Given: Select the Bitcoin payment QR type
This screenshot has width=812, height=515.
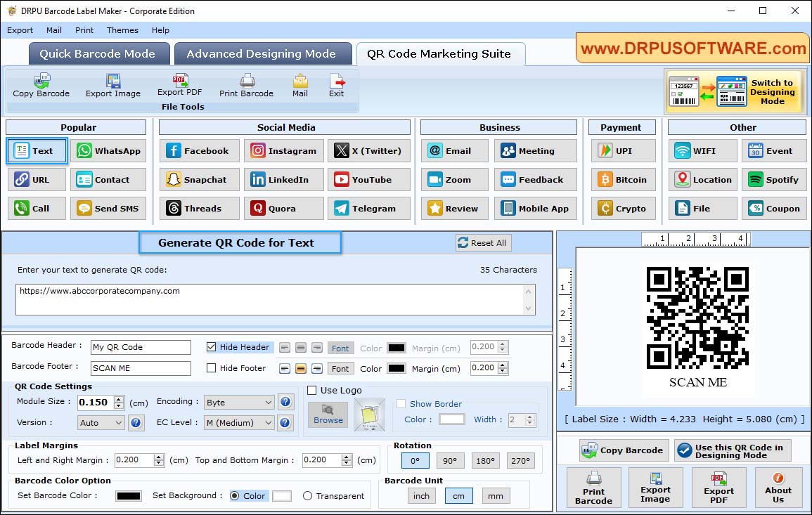Looking at the screenshot, I should tap(624, 180).
